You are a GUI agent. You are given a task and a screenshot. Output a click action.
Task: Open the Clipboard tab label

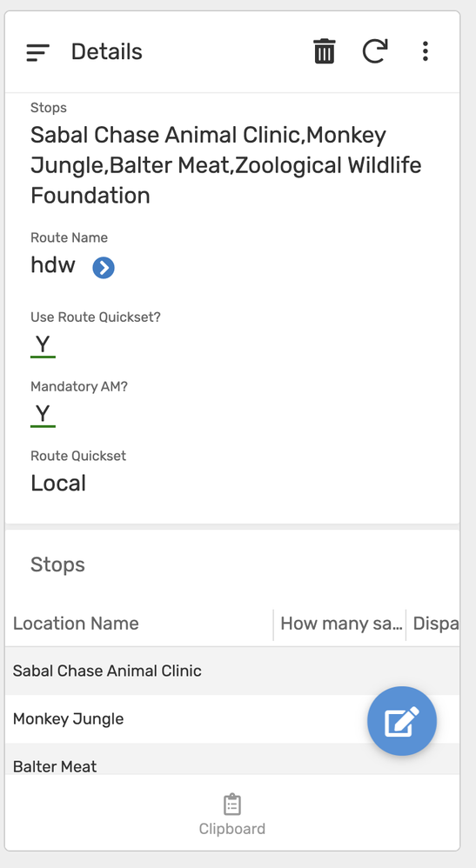(232, 829)
